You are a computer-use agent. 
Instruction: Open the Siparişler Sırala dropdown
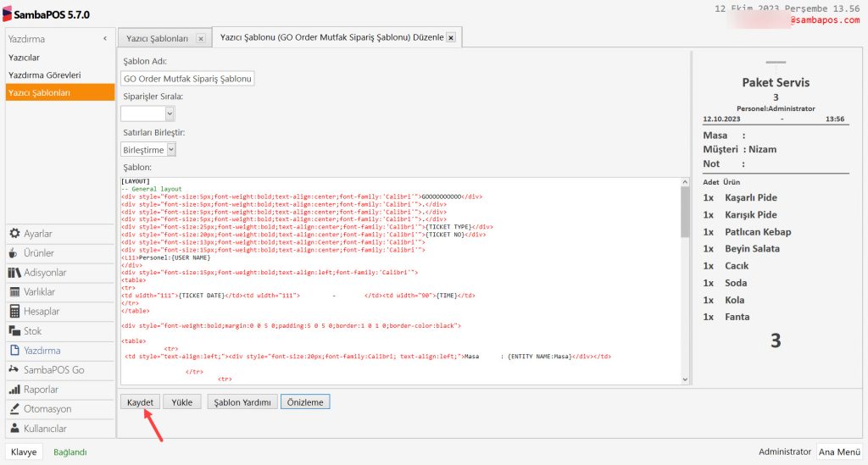click(170, 113)
